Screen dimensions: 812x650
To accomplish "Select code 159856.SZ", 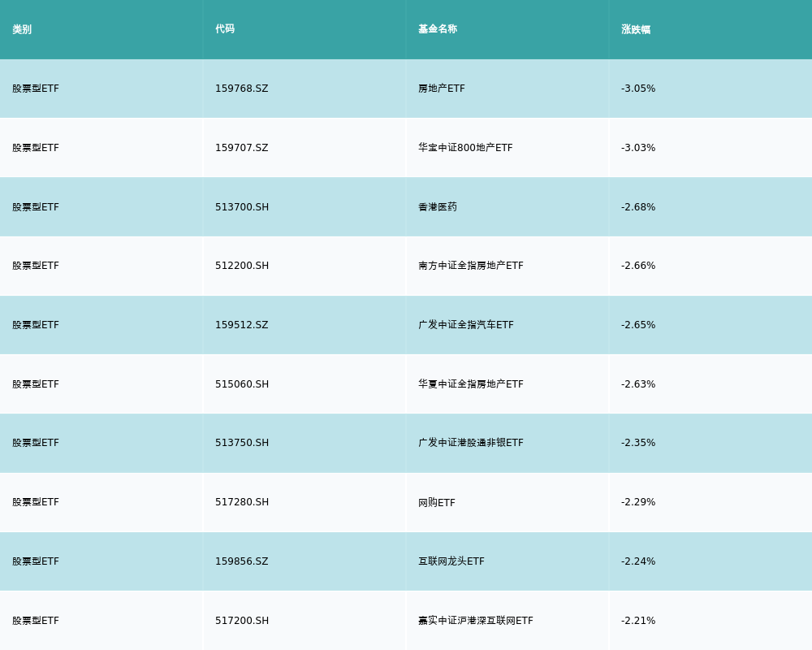I will 241,561.
